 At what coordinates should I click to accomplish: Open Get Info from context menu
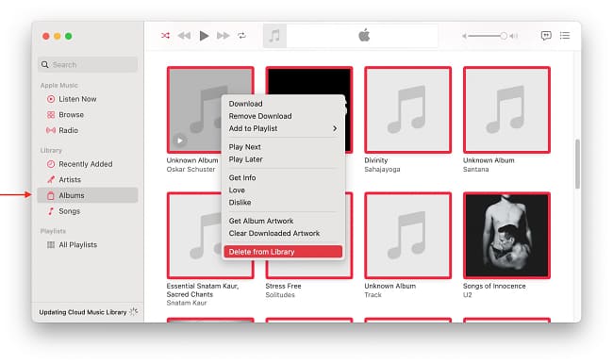283,177
